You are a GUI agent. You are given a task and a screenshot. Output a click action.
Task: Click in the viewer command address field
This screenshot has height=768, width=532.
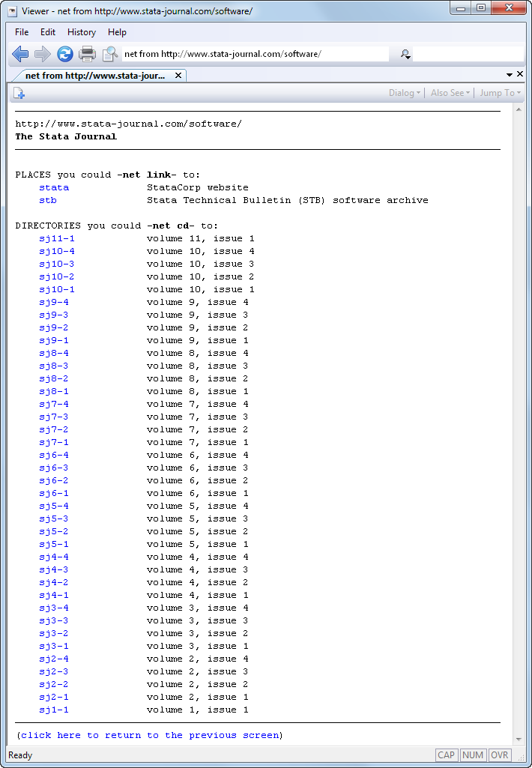click(255, 54)
